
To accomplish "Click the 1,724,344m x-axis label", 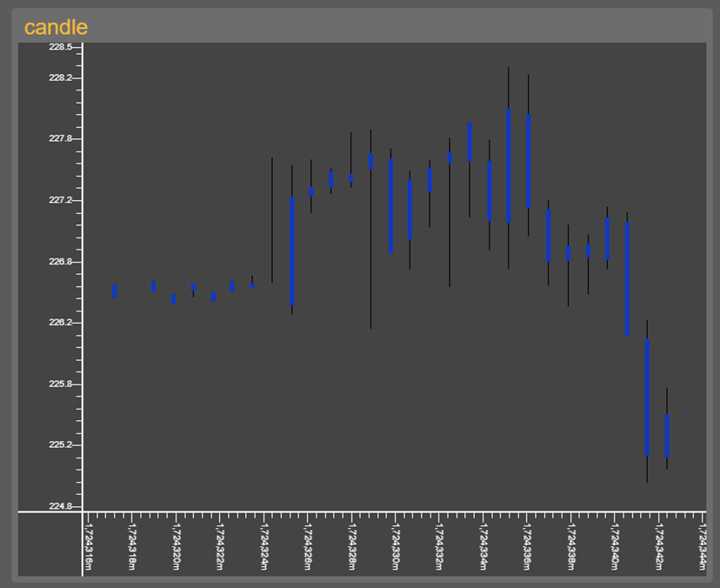I will tap(702, 546).
